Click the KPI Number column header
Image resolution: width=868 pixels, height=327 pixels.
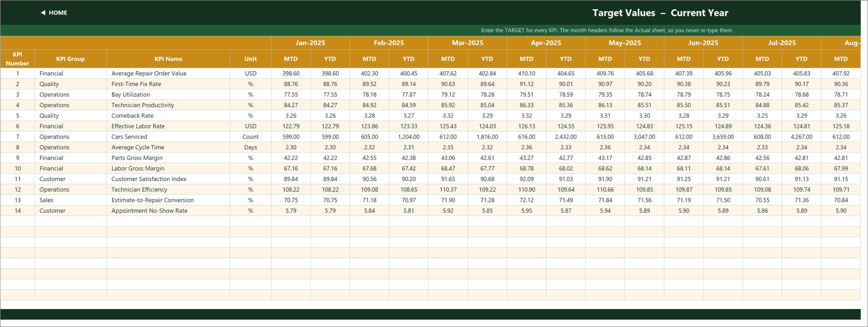[18, 59]
